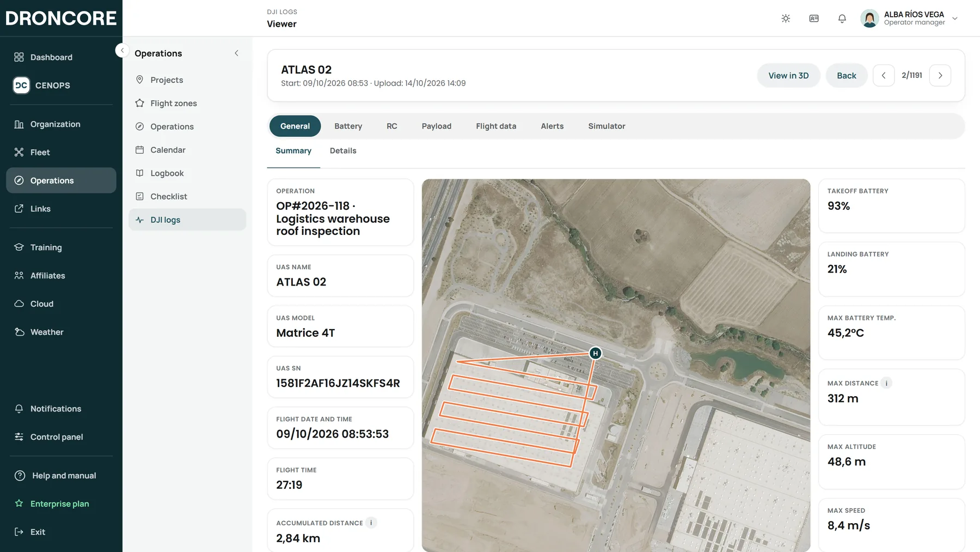The width and height of the screenshot is (980, 552).
Task: Open Organization in the sidebar
Action: pos(61,124)
